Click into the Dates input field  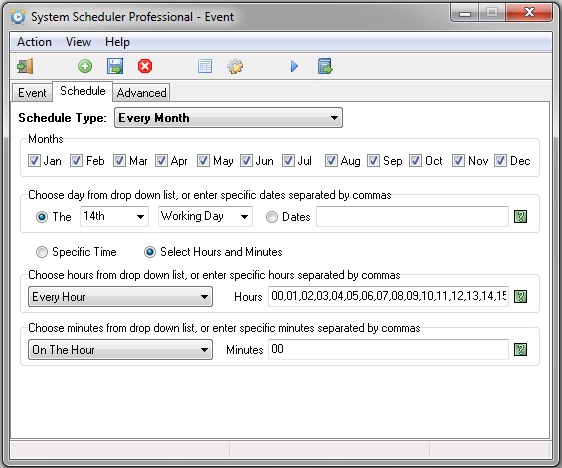tap(412, 216)
